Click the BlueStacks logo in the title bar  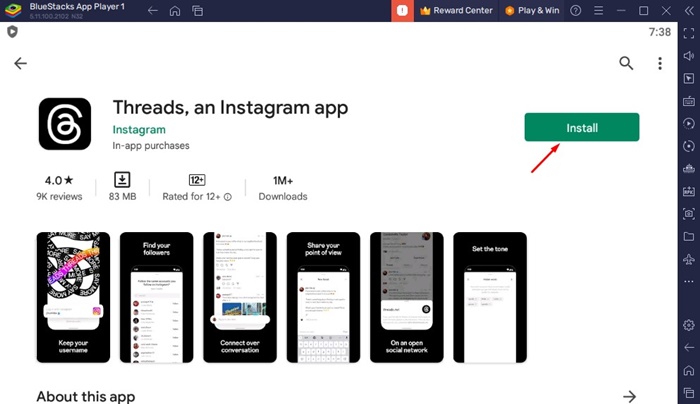pyautogui.click(x=12, y=10)
